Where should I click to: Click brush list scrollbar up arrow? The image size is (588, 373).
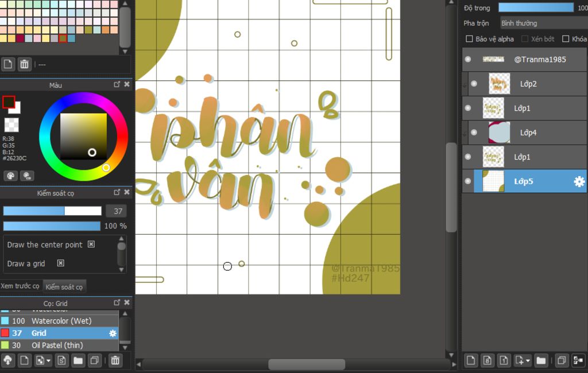click(125, 313)
